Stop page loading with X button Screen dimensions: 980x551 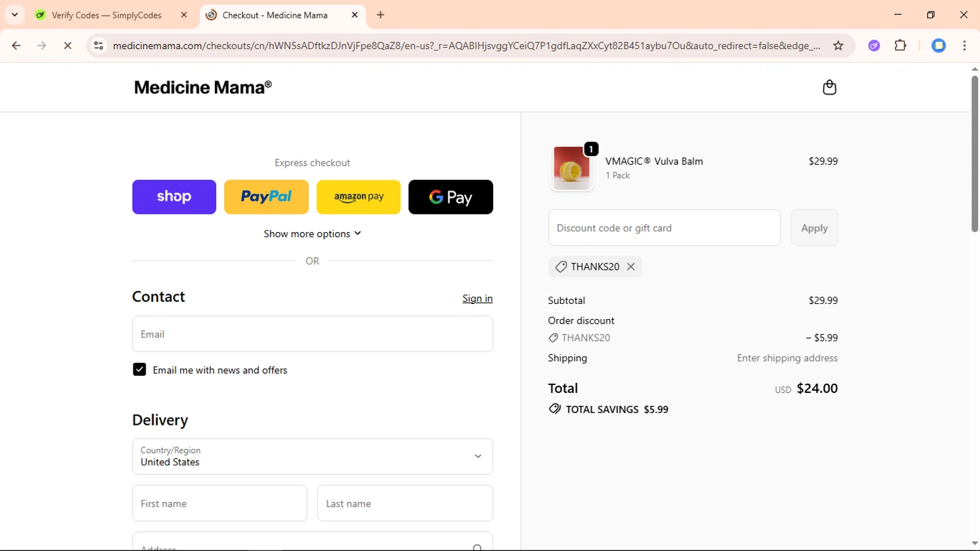[x=67, y=46]
